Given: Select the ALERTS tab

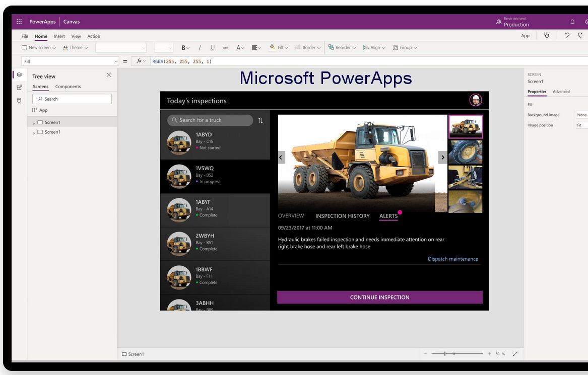Looking at the screenshot, I should [388, 216].
